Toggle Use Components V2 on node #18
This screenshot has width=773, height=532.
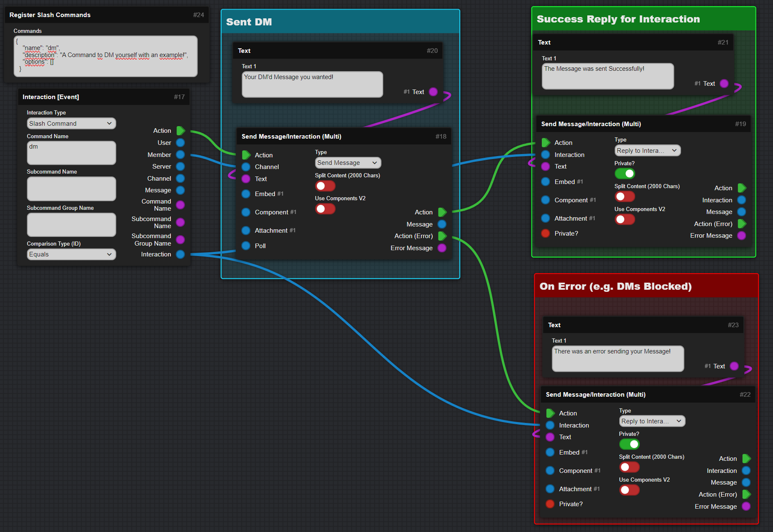tap(325, 209)
